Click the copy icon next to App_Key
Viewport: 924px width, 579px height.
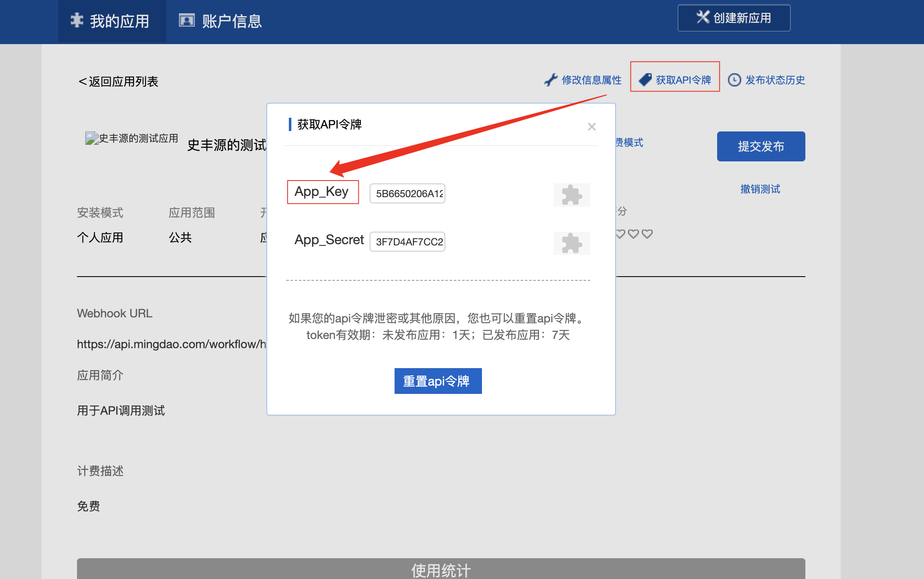coord(571,195)
